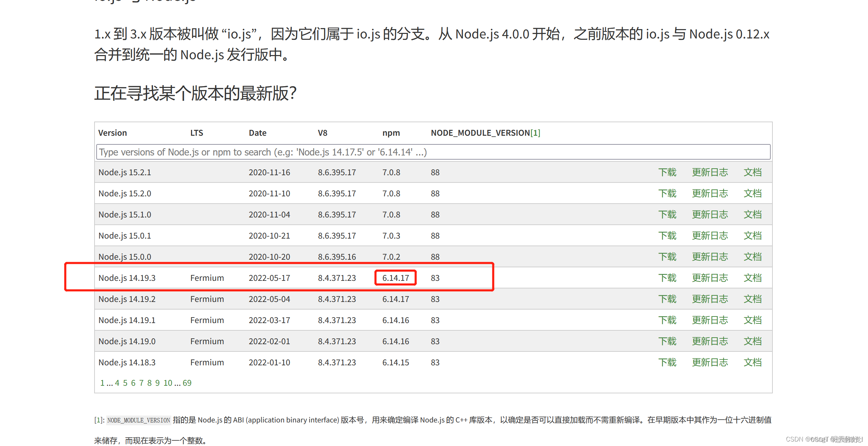This screenshot has width=868, height=446.
Task: Click the Node.js version search field
Action: pyautogui.click(x=433, y=152)
